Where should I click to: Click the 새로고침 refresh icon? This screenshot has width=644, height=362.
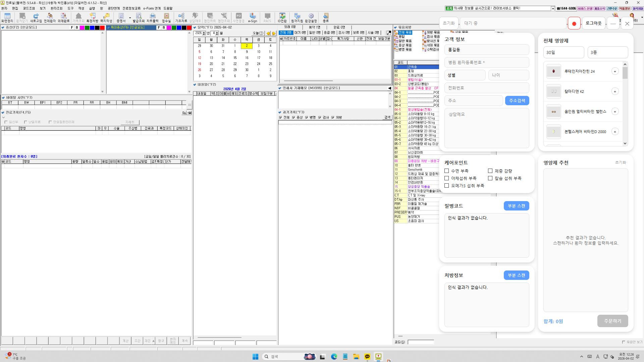[x=36, y=18]
